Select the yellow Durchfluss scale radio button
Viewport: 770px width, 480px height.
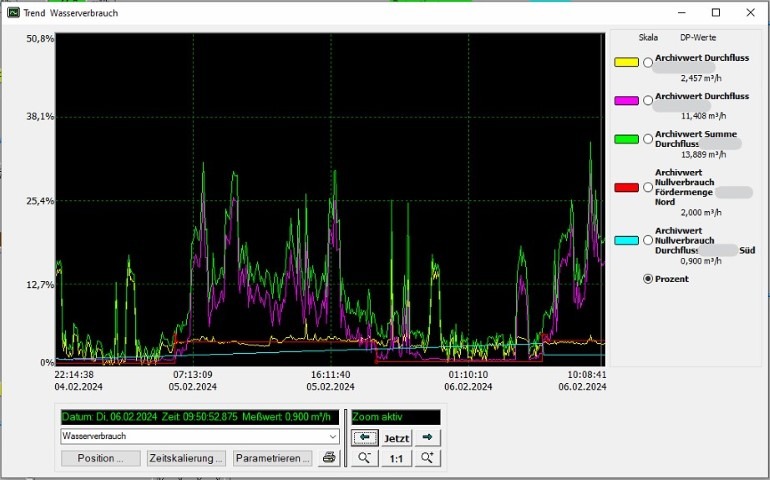[648, 62]
